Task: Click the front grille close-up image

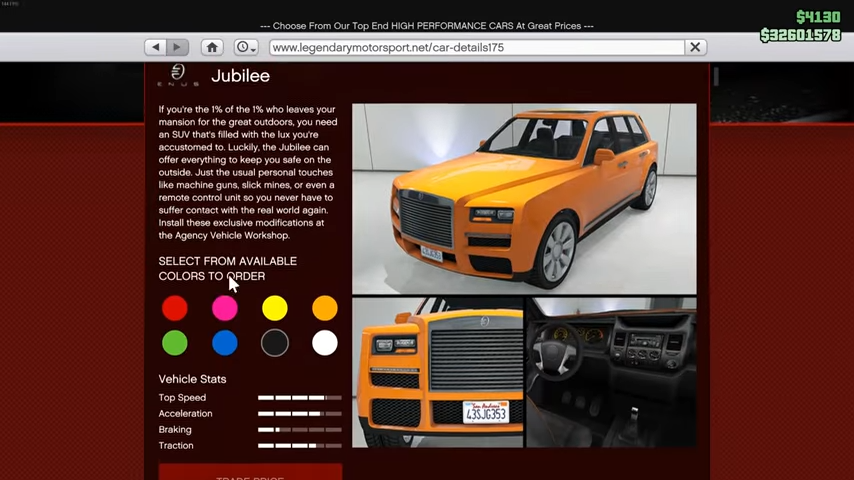Action: tap(438, 373)
